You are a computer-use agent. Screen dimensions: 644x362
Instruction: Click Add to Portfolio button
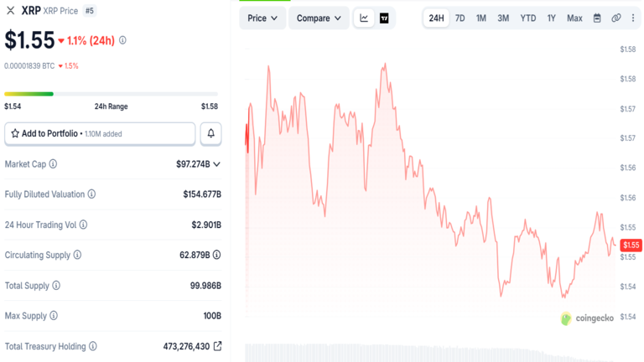coord(100,133)
